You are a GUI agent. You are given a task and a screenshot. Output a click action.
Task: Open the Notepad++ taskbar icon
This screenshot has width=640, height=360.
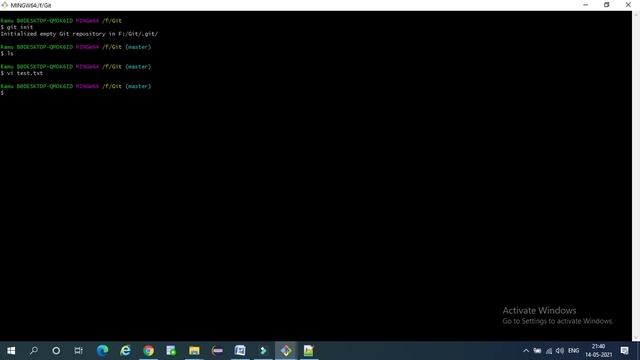click(309, 351)
